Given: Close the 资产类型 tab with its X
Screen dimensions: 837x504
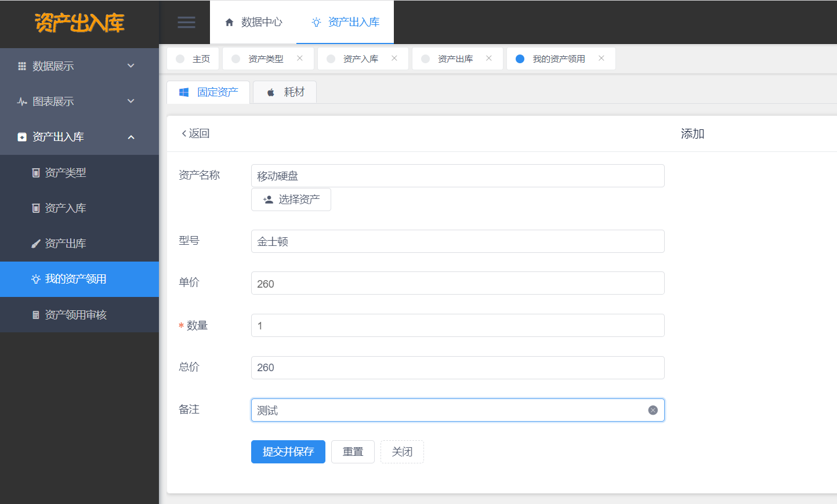Looking at the screenshot, I should pyautogui.click(x=300, y=58).
